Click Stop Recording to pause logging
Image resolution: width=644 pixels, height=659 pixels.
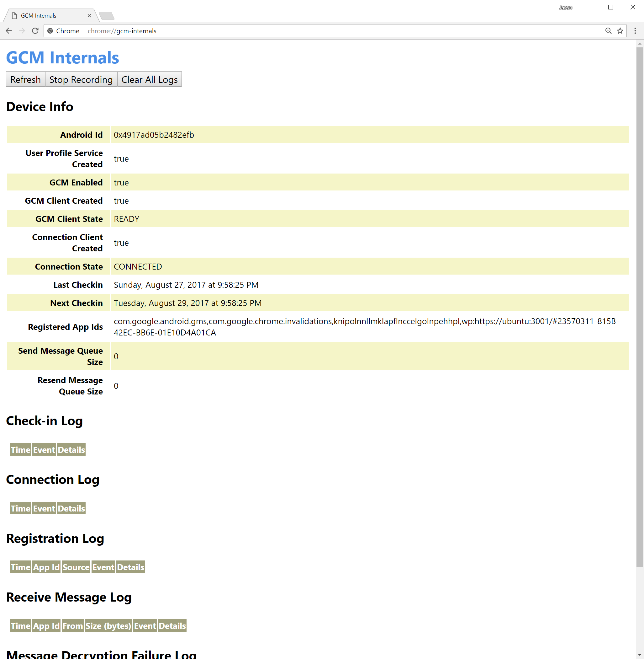tap(81, 79)
